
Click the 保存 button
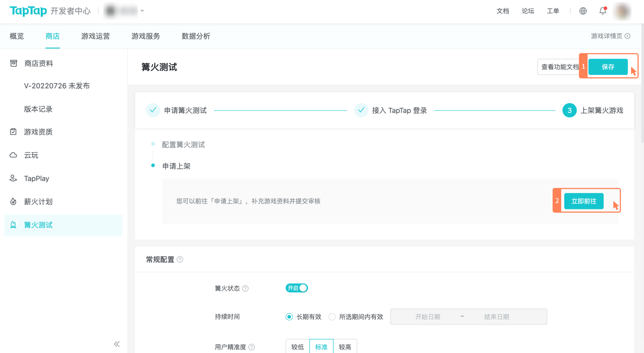coord(608,67)
